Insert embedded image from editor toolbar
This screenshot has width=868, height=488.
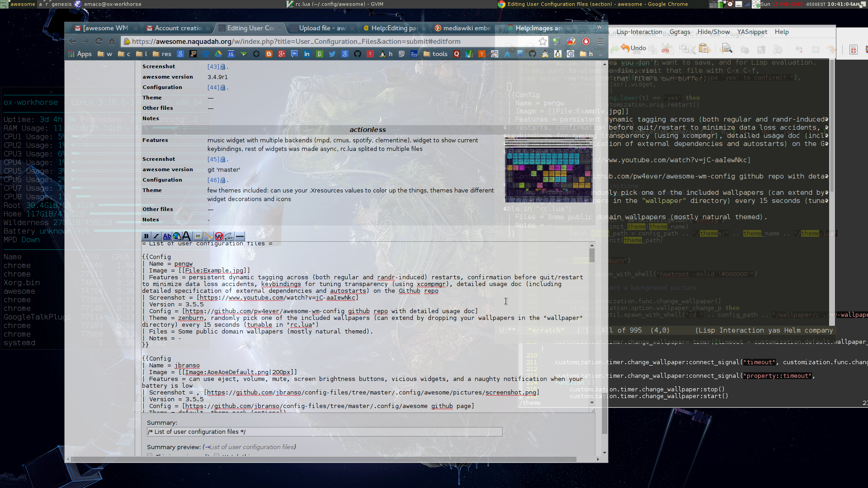198,236
